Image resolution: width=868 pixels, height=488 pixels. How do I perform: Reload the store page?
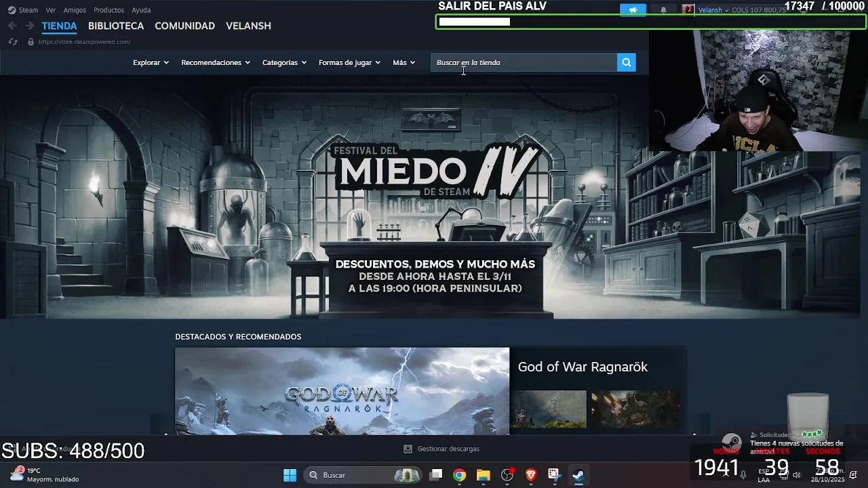tap(12, 42)
